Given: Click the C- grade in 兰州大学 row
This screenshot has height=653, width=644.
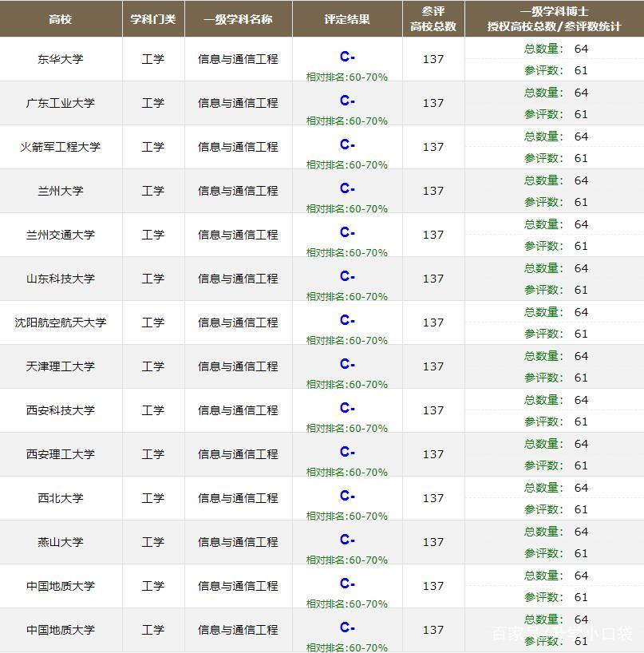Looking at the screenshot, I should tap(347, 188).
